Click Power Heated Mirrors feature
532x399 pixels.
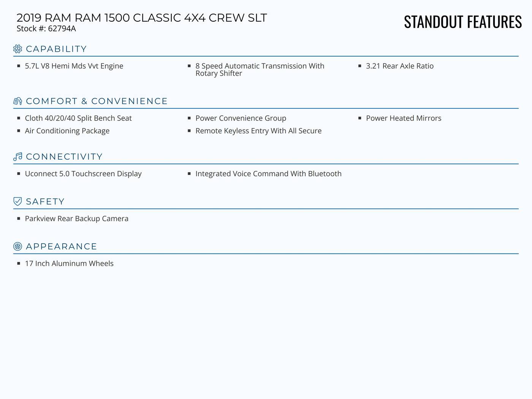coord(404,118)
